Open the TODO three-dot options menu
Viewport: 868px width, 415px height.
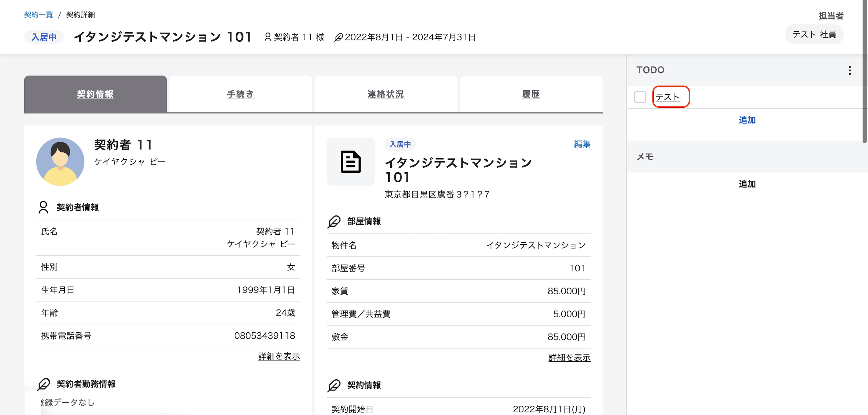click(x=849, y=70)
